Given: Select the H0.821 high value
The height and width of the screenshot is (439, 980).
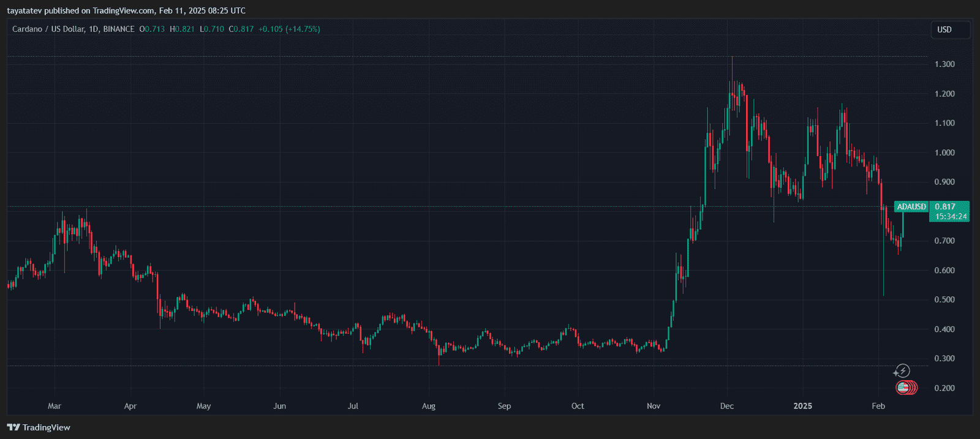Looking at the screenshot, I should tap(182, 29).
